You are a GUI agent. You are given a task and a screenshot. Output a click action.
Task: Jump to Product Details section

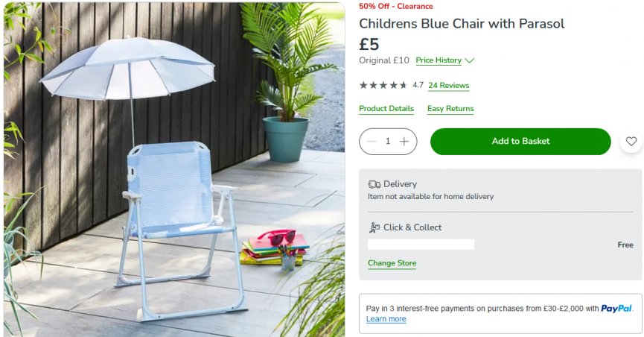[x=386, y=109]
